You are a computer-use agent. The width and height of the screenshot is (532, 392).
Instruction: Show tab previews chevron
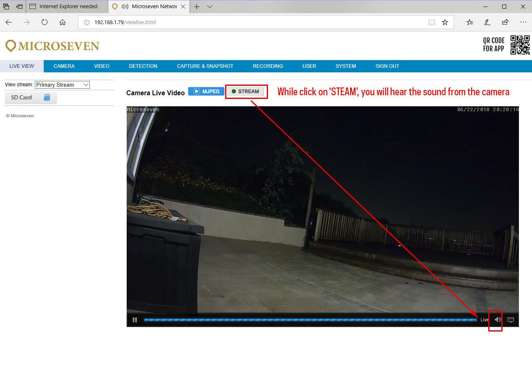click(210, 7)
